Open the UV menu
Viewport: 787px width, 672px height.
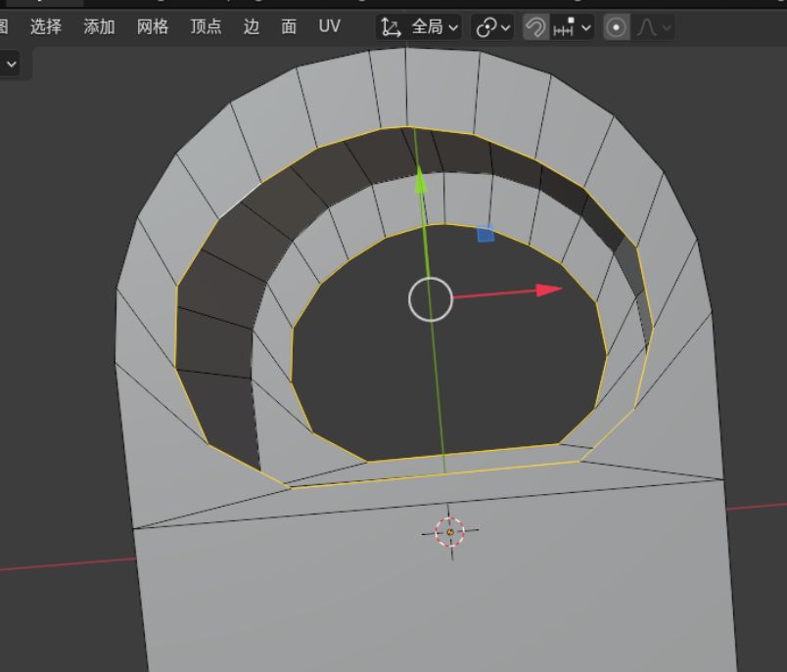[329, 26]
